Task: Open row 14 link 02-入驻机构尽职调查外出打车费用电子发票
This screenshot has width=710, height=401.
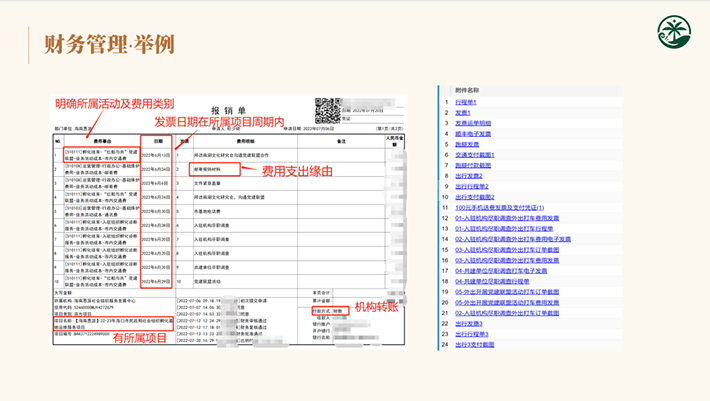Action: point(513,239)
